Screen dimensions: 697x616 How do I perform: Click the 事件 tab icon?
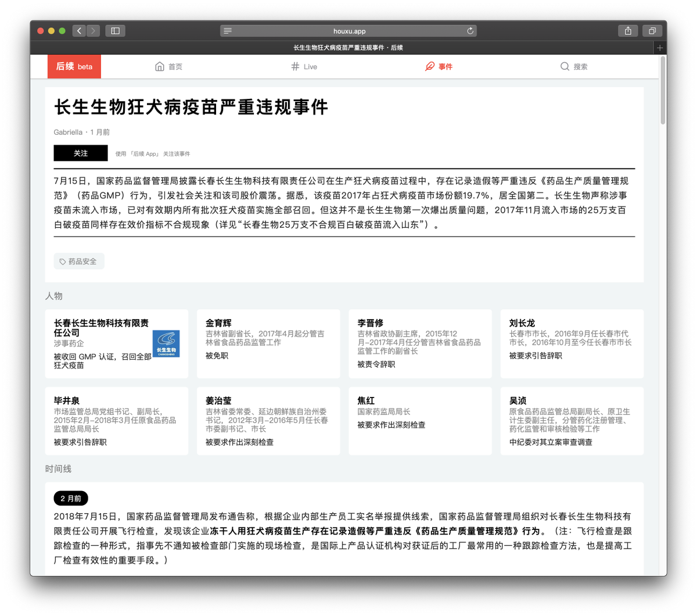(430, 66)
